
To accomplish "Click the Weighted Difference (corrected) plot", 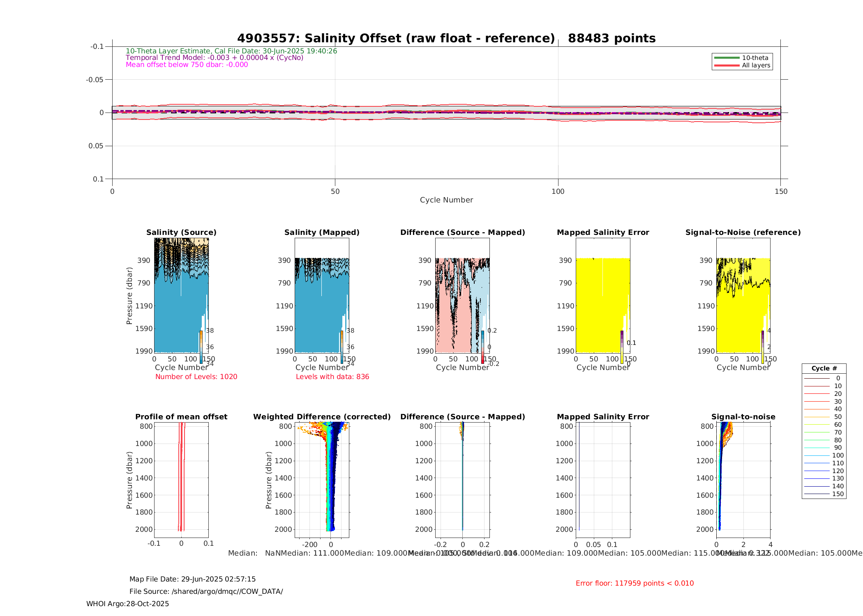I will click(321, 480).
